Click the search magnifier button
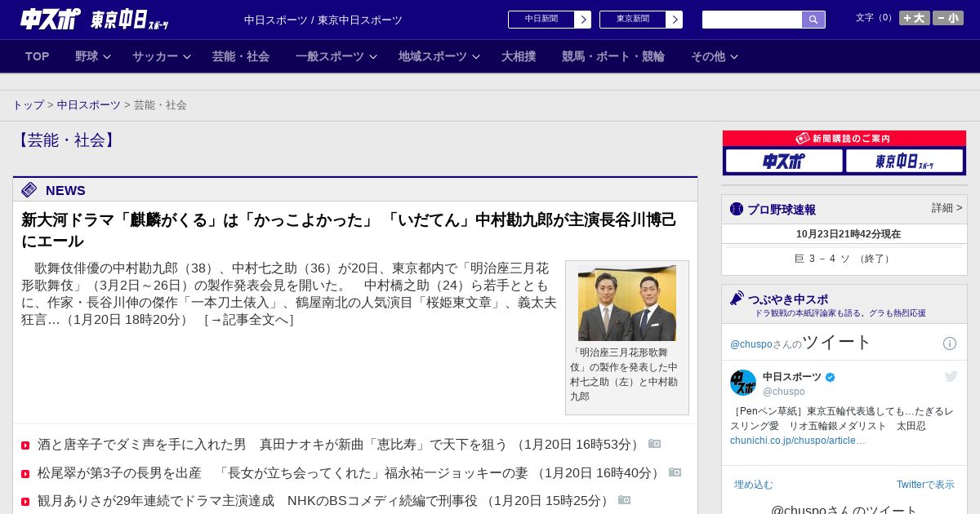Viewport: 980px width, 514px height. [x=813, y=20]
